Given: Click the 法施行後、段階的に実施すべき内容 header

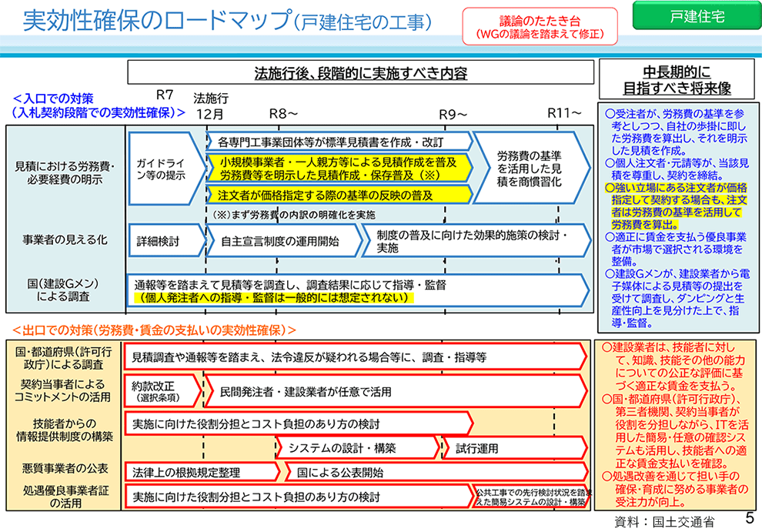Looking at the screenshot, I should (360, 74).
